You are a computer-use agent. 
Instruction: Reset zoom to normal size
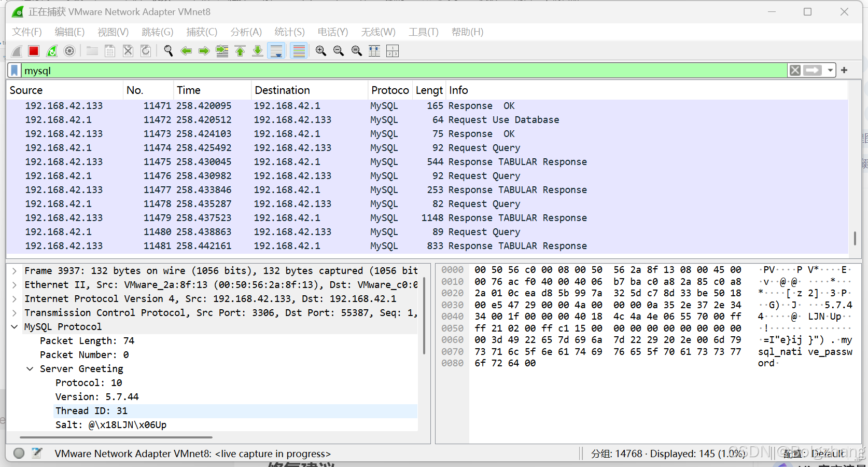(357, 51)
